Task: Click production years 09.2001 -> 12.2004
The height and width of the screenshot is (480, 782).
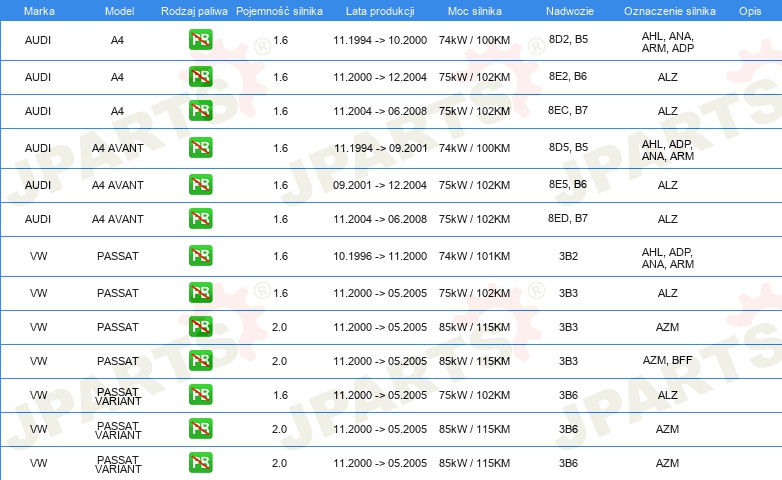Action: 380,185
